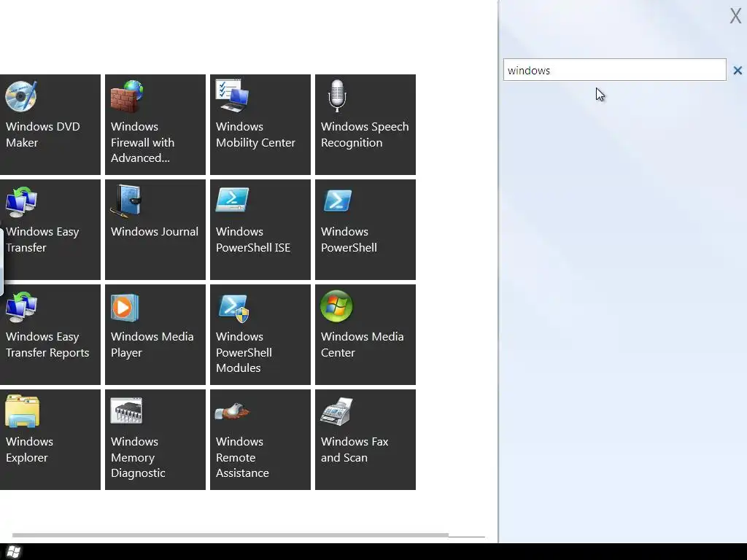Select the 'Windows Media Center' label
747x560 pixels.
pyautogui.click(x=362, y=344)
